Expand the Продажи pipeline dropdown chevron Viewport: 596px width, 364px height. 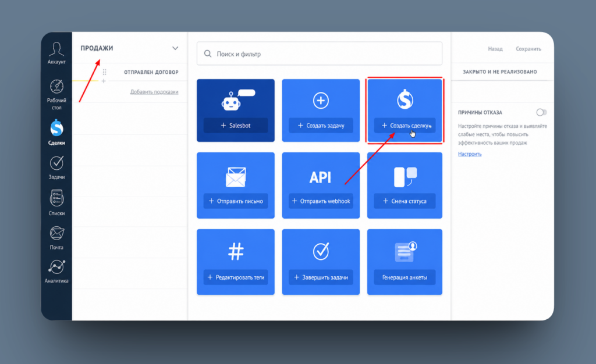click(175, 48)
